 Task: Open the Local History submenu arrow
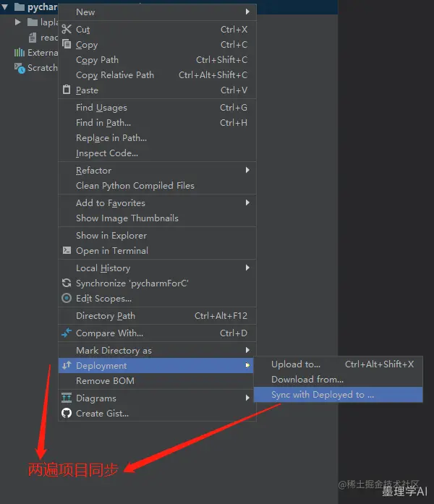(x=247, y=268)
